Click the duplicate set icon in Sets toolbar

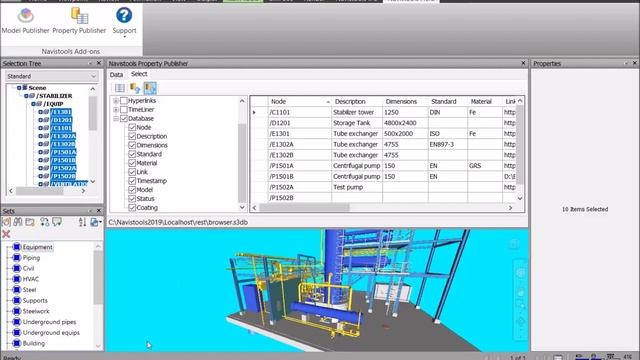pos(44,222)
